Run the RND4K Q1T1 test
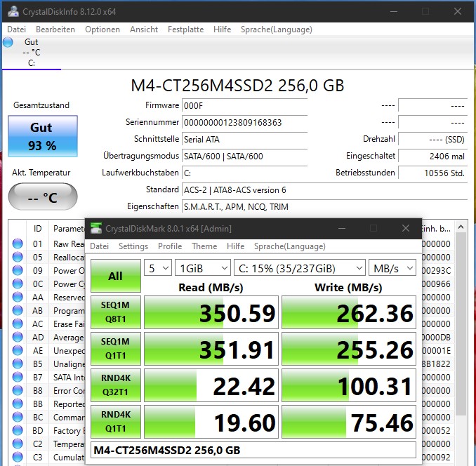Image resolution: width=476 pixels, height=466 pixels. (116, 422)
